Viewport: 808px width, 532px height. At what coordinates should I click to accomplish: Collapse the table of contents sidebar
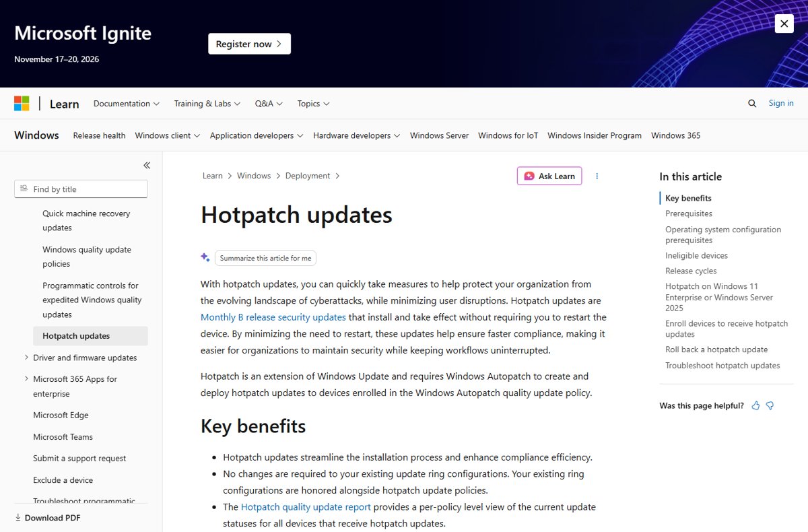pyautogui.click(x=147, y=165)
